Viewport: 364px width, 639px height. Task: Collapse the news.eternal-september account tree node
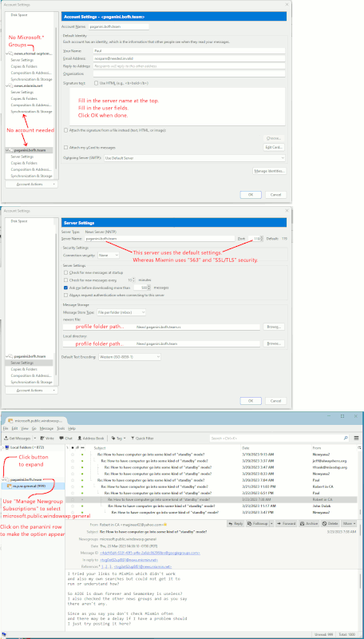pos(7,54)
